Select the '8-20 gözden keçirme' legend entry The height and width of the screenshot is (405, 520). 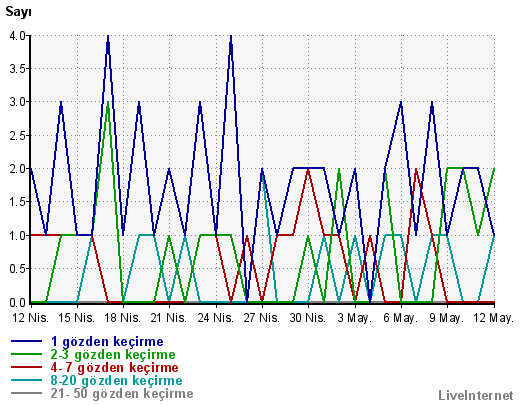116,381
